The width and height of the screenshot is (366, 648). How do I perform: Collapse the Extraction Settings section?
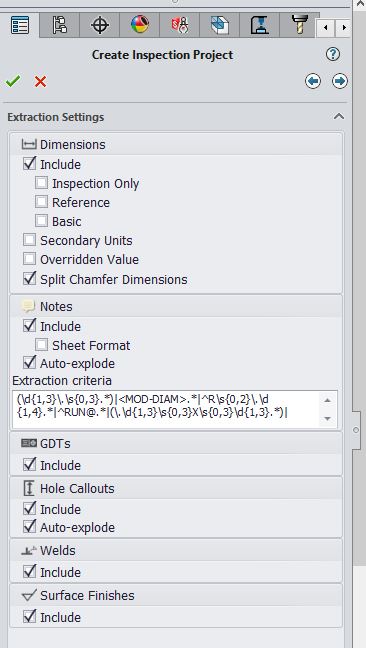(339, 117)
